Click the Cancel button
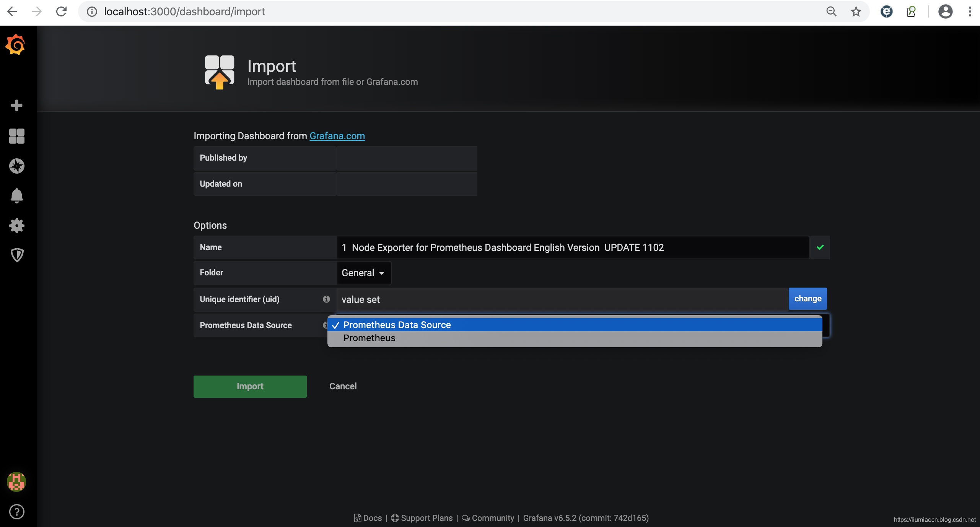980x527 pixels. [x=343, y=386]
